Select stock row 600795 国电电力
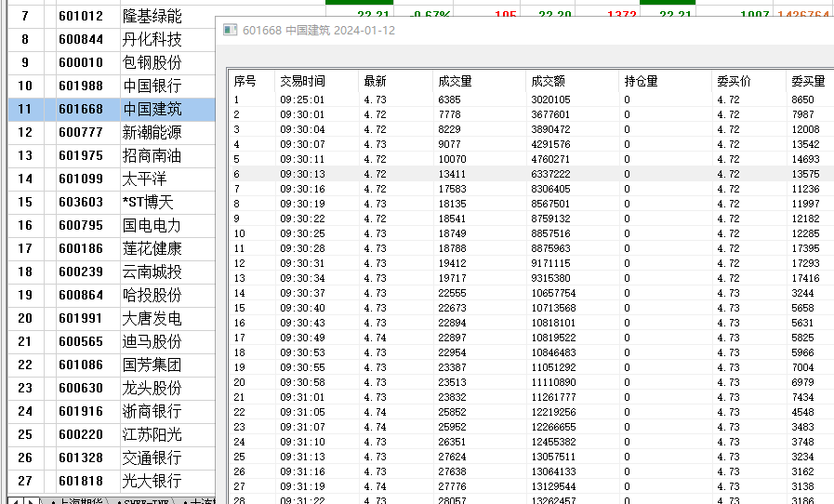Image resolution: width=834 pixels, height=504 pixels. click(112, 225)
